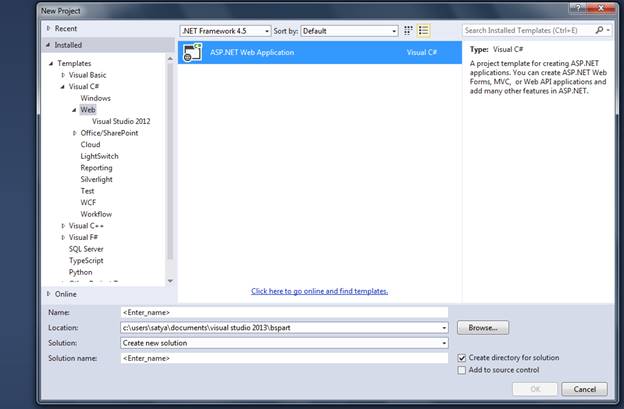Open the Solution Create new solution dropdown
624x409 pixels.
click(x=444, y=343)
